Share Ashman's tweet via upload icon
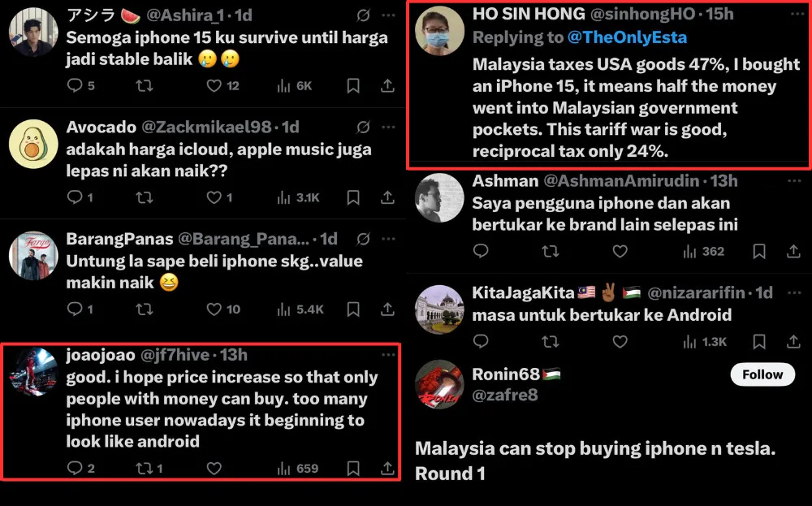 tap(793, 252)
